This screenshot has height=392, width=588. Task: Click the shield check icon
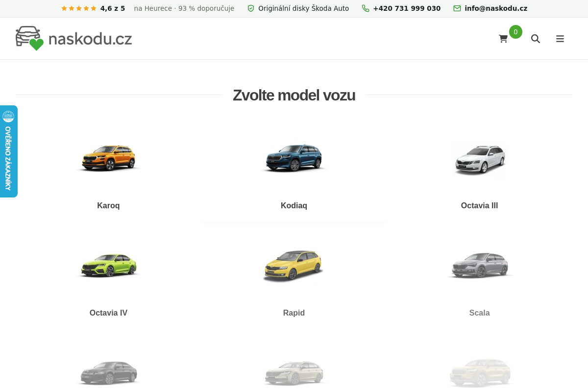point(251,8)
